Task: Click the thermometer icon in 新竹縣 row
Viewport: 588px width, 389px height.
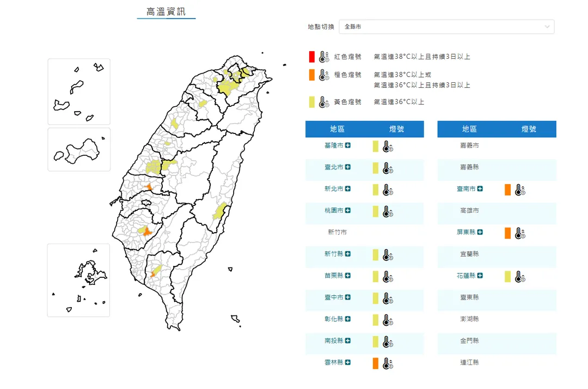Action: 388,255
